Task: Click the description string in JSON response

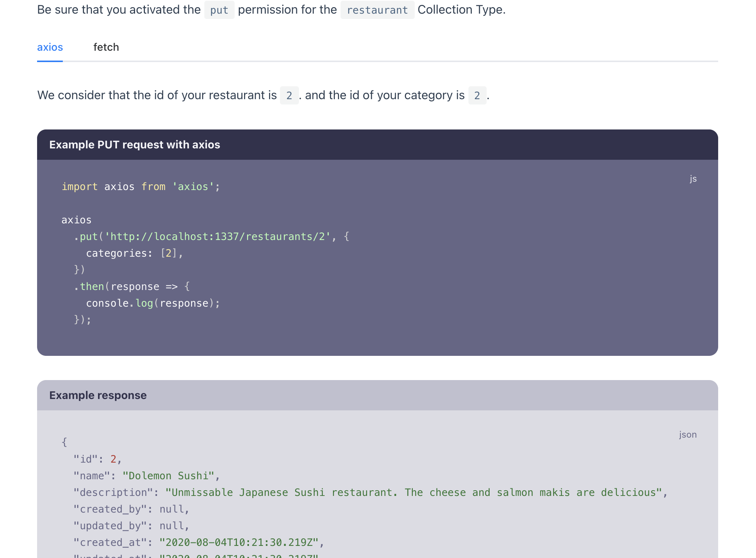Action: (413, 493)
